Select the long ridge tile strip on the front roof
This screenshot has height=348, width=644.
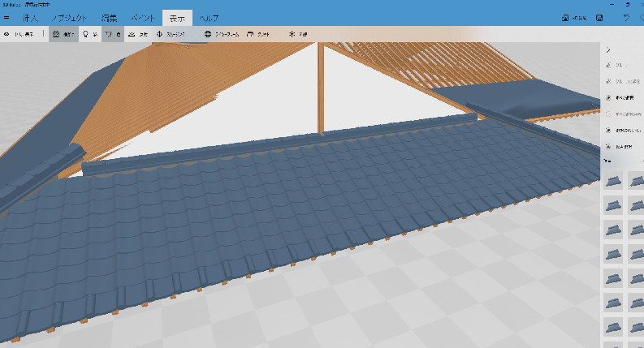coord(279,143)
